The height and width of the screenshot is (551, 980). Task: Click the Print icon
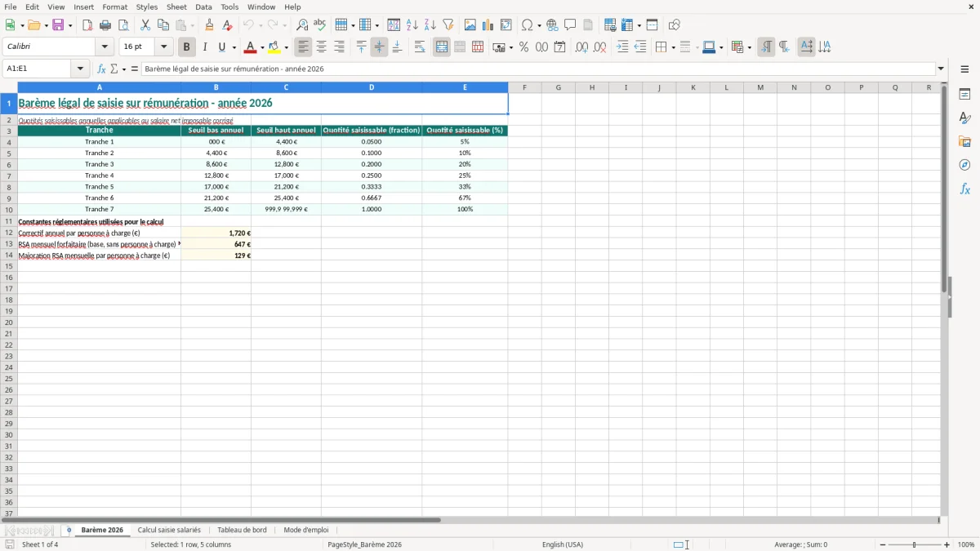(x=105, y=25)
